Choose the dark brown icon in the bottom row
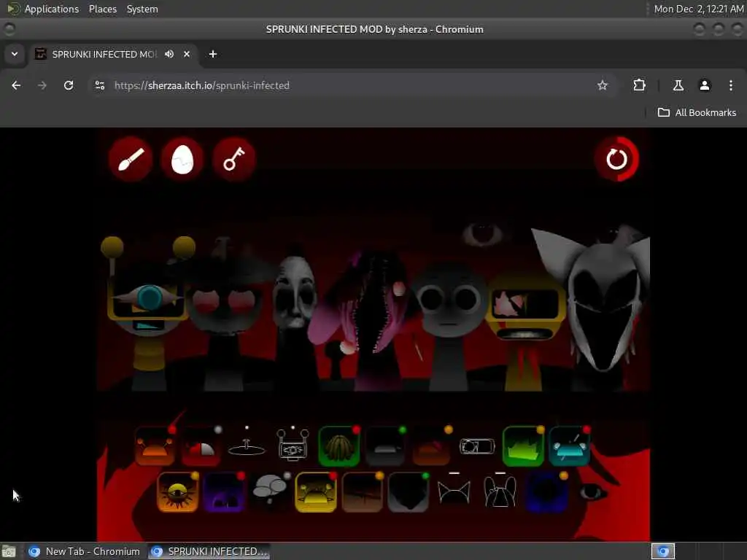Viewport: 747px width, 560px height. (x=362, y=492)
